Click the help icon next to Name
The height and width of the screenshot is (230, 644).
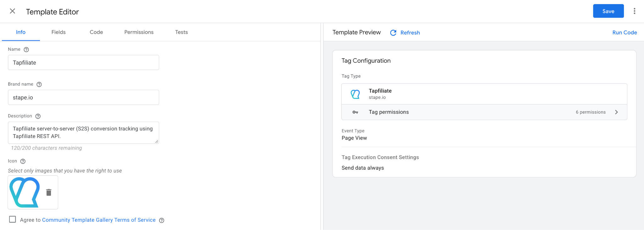pyautogui.click(x=26, y=49)
